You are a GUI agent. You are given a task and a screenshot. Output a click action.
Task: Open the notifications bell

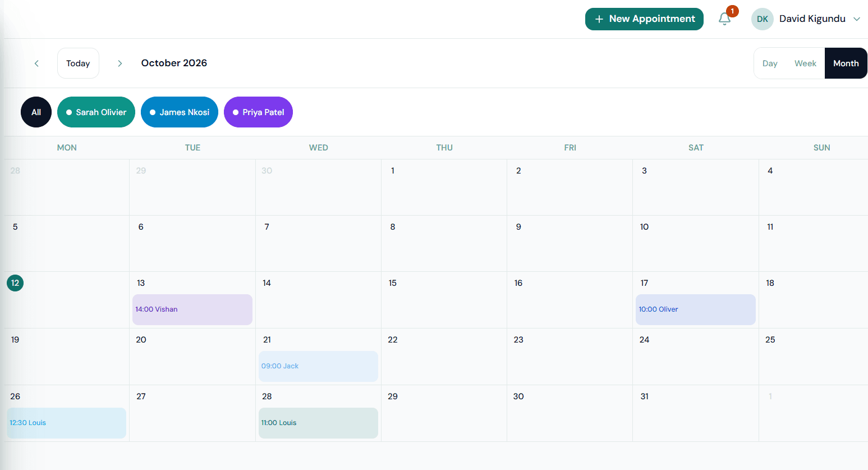tap(725, 19)
